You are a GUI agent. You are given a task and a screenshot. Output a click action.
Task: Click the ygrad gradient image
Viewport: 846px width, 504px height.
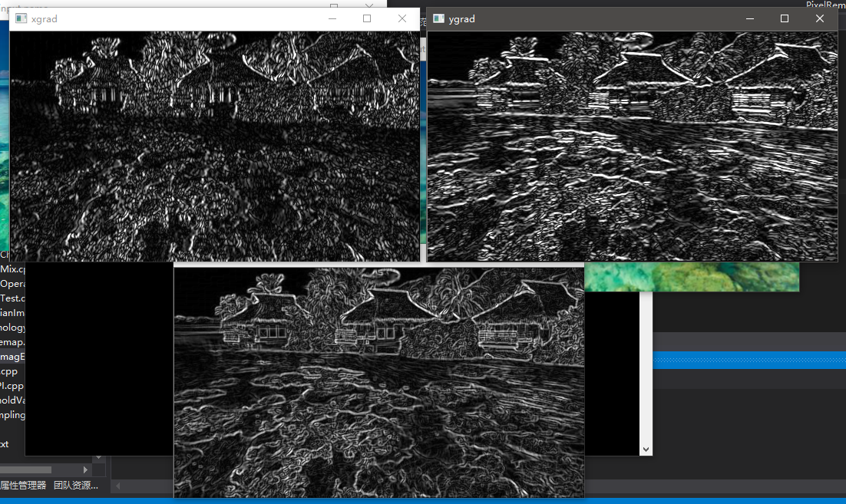tap(633, 146)
